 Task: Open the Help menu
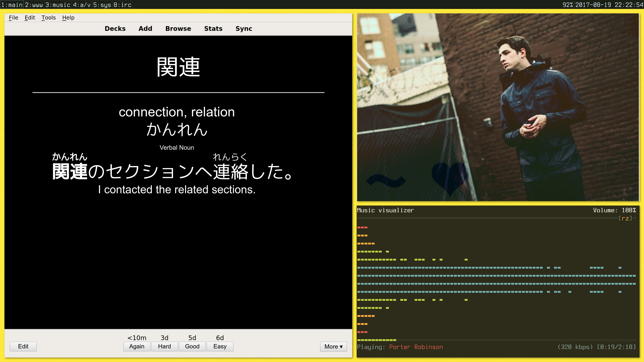[68, 17]
